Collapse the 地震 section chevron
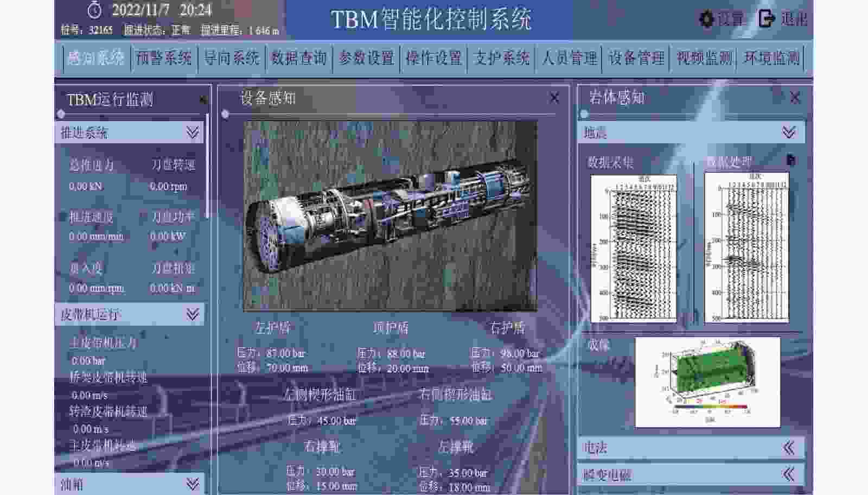 pos(789,132)
